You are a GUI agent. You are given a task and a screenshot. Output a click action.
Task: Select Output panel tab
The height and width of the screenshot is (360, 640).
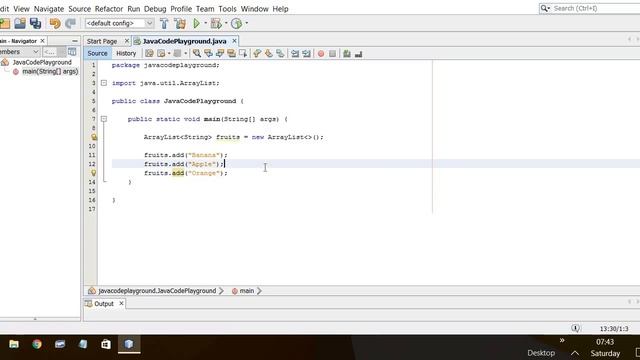point(104,304)
